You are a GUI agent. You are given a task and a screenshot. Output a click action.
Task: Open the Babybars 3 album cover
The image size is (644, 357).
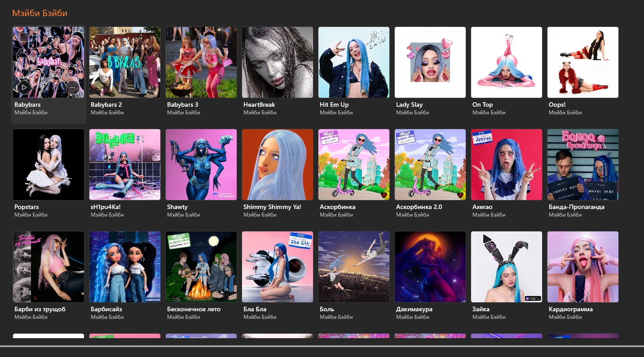(x=201, y=62)
